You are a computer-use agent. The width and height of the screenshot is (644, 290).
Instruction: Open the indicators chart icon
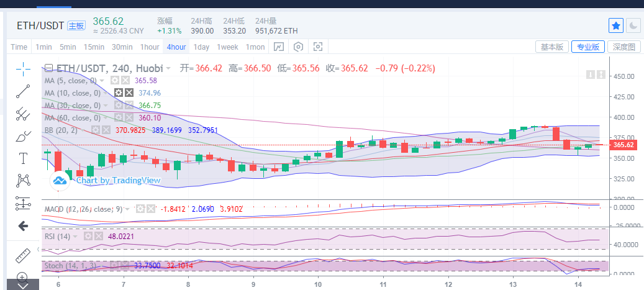pyautogui.click(x=279, y=47)
